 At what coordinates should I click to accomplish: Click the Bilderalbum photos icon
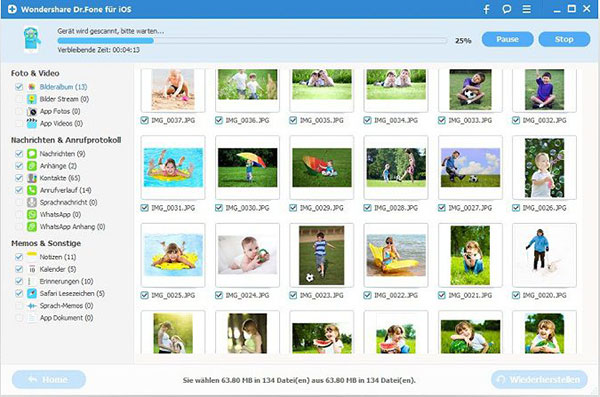click(x=32, y=87)
